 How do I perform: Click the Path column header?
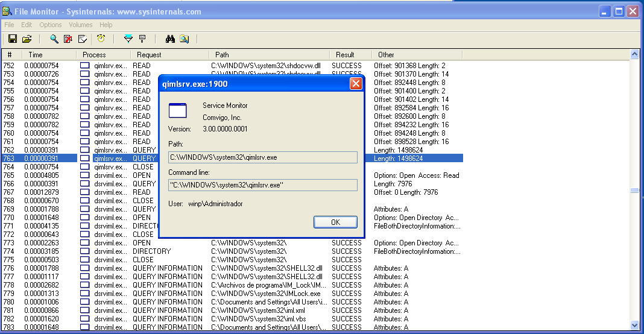270,55
